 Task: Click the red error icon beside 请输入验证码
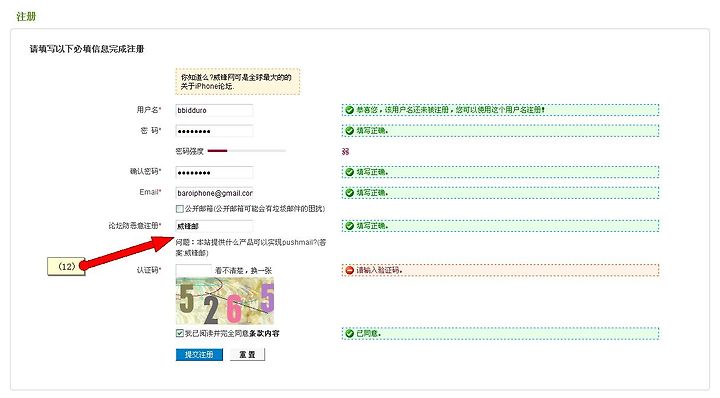tap(349, 270)
